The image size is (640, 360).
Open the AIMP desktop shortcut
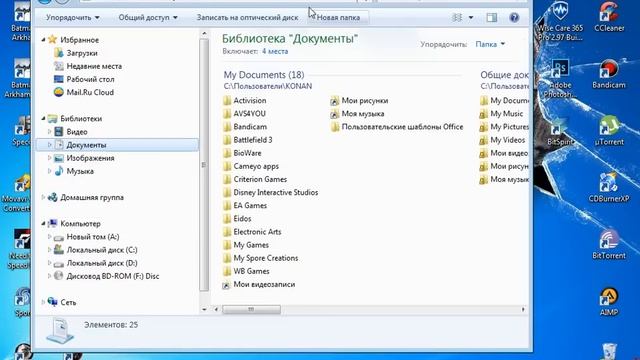(x=609, y=302)
